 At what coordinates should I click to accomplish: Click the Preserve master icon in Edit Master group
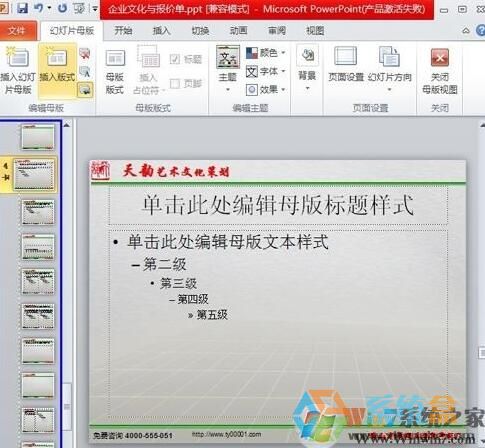point(85,90)
